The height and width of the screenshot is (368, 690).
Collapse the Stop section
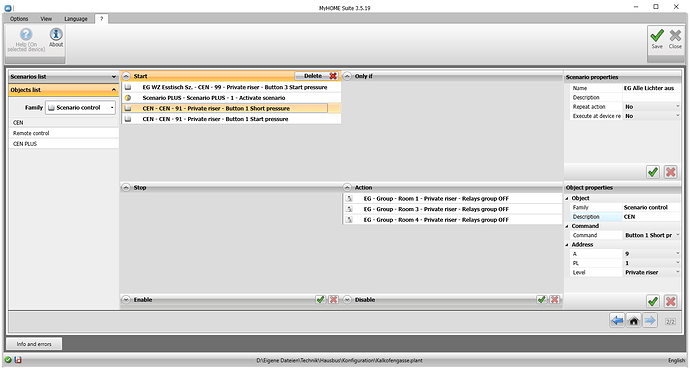click(x=126, y=188)
